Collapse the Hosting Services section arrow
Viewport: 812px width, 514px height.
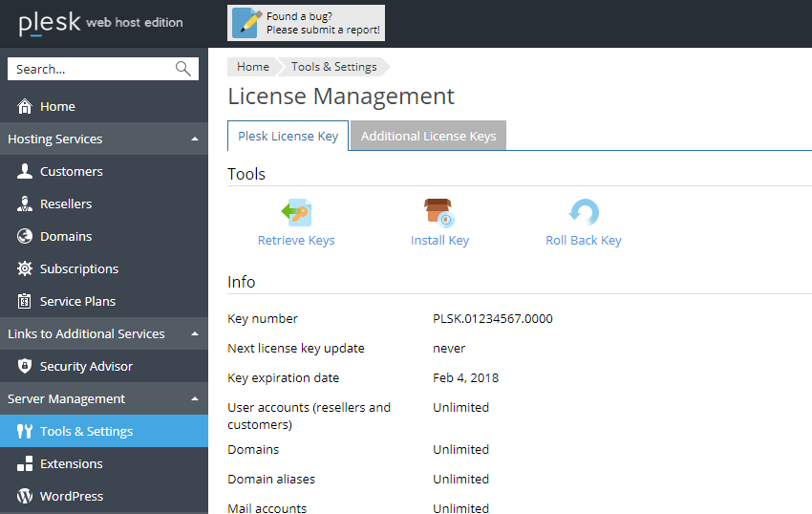tap(195, 139)
